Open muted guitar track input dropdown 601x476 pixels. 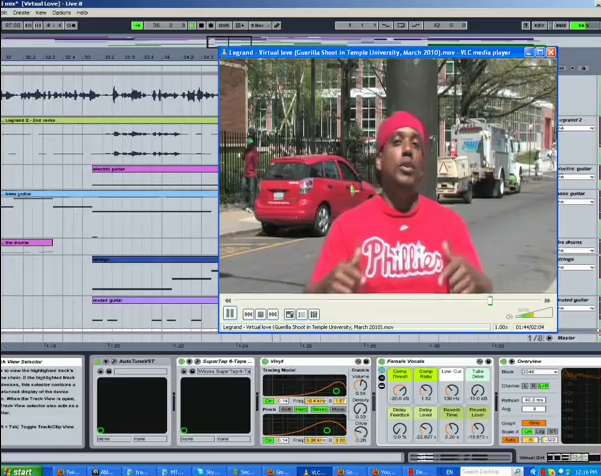[576, 308]
